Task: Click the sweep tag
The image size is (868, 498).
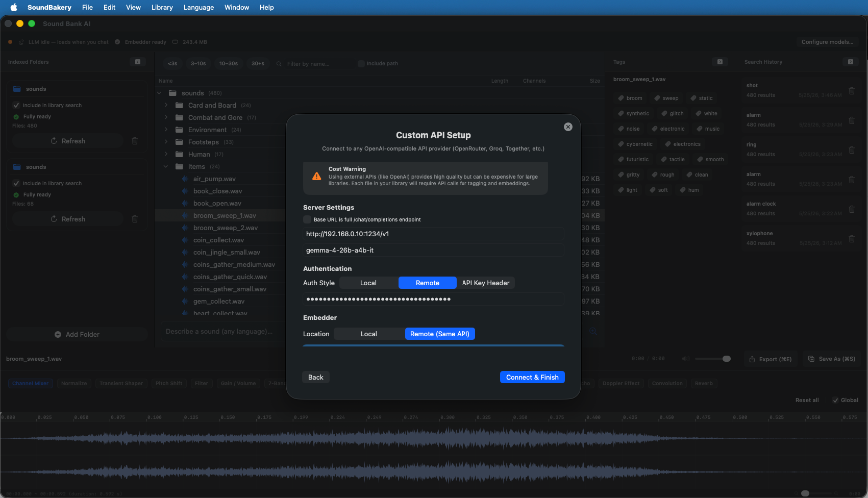Action: [667, 98]
